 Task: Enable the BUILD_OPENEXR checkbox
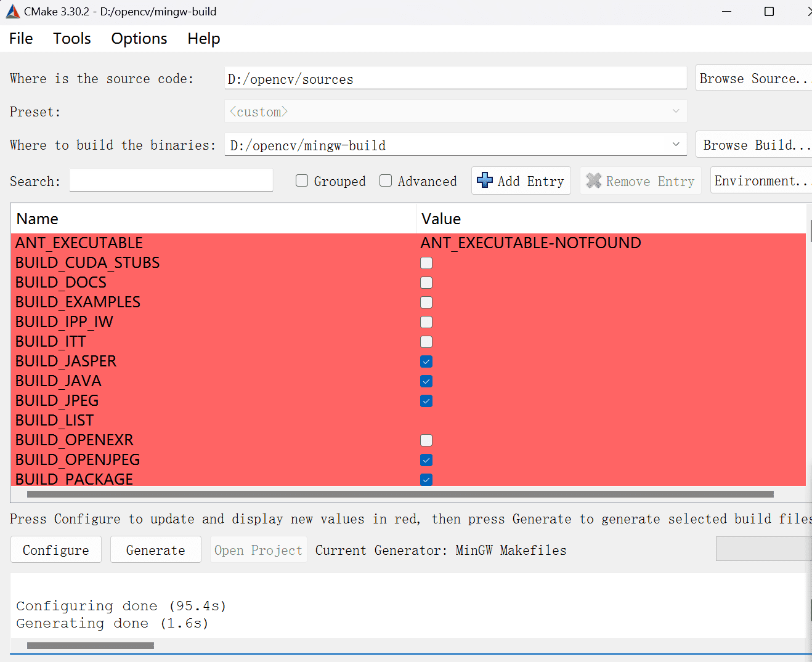tap(426, 440)
